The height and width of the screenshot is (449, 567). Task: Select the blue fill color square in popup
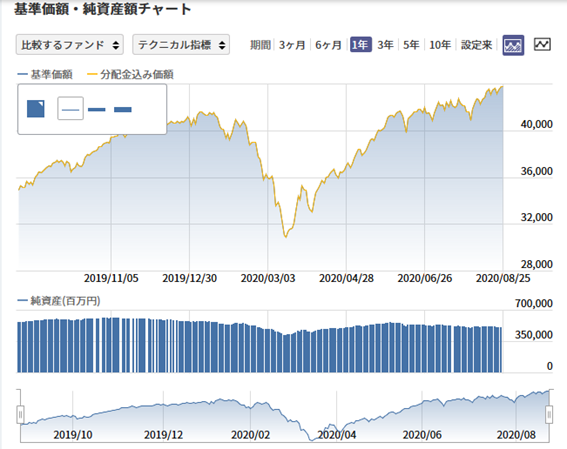[x=36, y=109]
